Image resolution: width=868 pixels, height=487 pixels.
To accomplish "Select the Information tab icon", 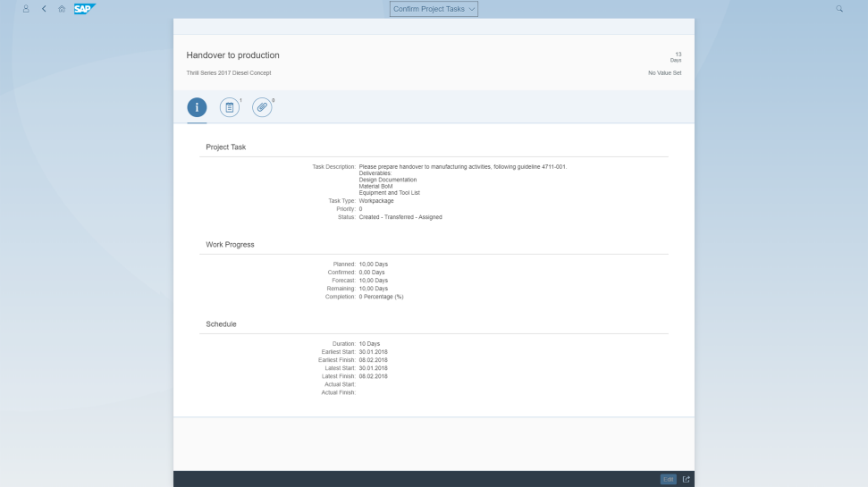I will point(197,107).
